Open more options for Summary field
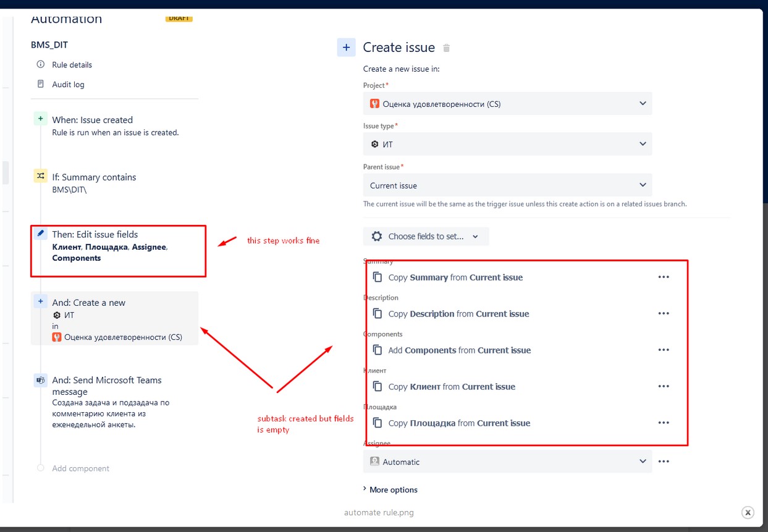 [664, 277]
